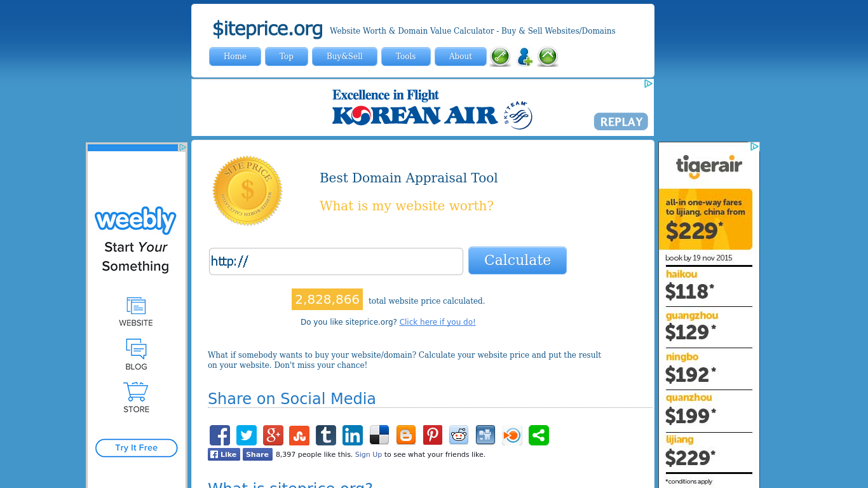Register with the add-user icon
This screenshot has width=868, height=488.
pyautogui.click(x=524, y=57)
